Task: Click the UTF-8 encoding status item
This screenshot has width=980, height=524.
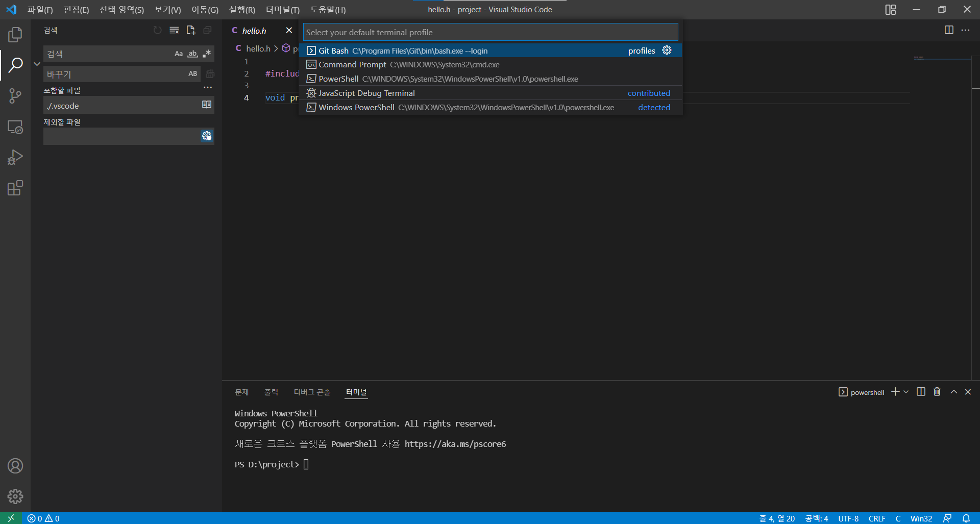Action: click(x=848, y=518)
